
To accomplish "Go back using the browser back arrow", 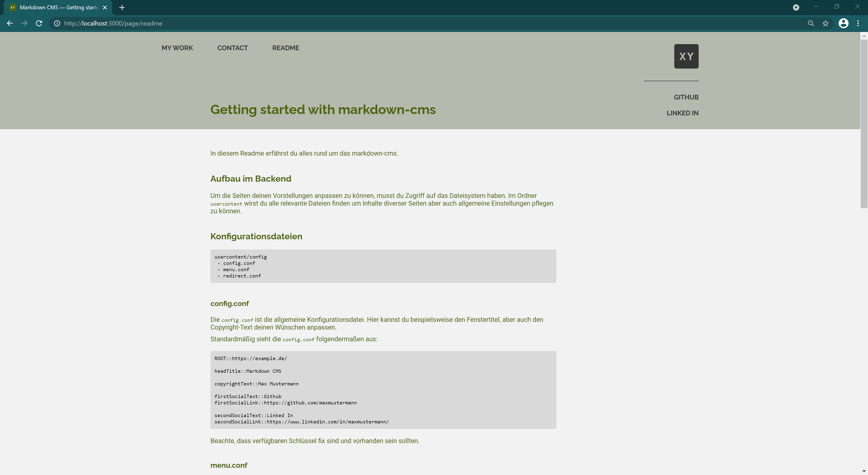I will [x=10, y=23].
